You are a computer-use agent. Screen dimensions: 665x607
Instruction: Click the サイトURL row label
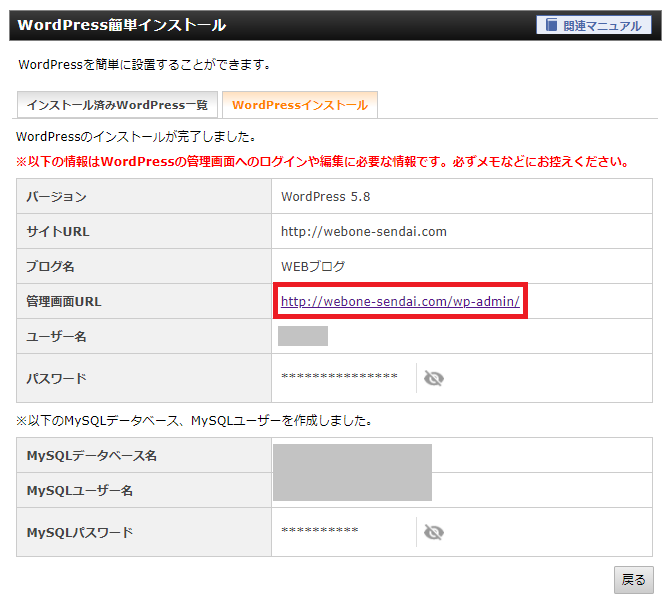[x=58, y=232]
